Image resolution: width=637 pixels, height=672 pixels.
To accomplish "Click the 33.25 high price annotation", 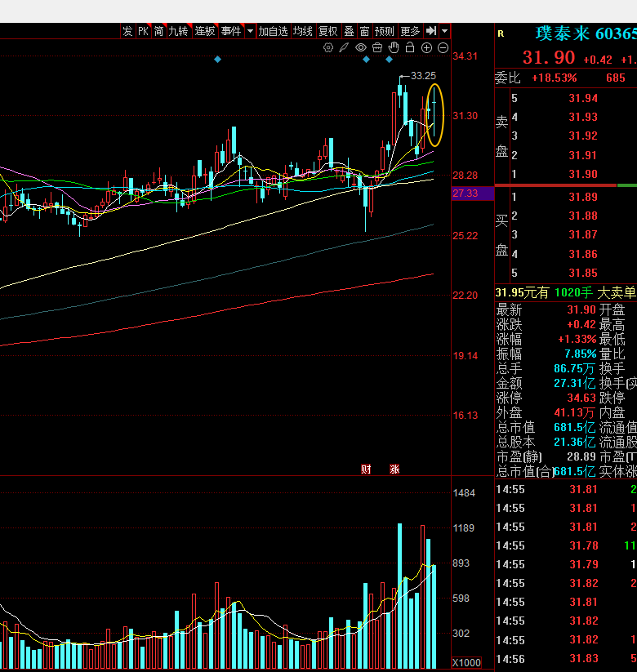I will (423, 76).
